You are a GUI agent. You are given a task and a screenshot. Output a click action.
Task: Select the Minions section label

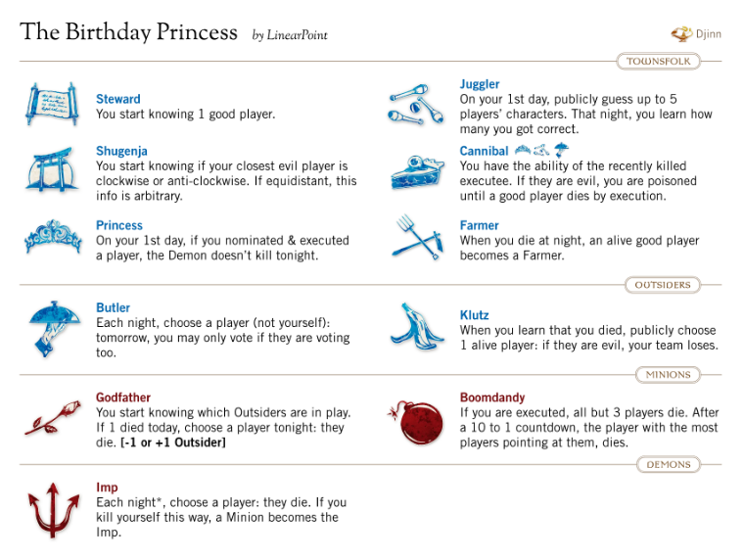point(668,374)
